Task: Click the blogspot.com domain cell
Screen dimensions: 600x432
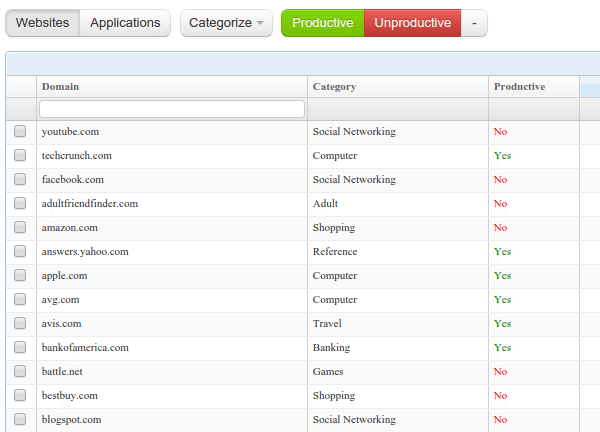Action: pos(172,420)
